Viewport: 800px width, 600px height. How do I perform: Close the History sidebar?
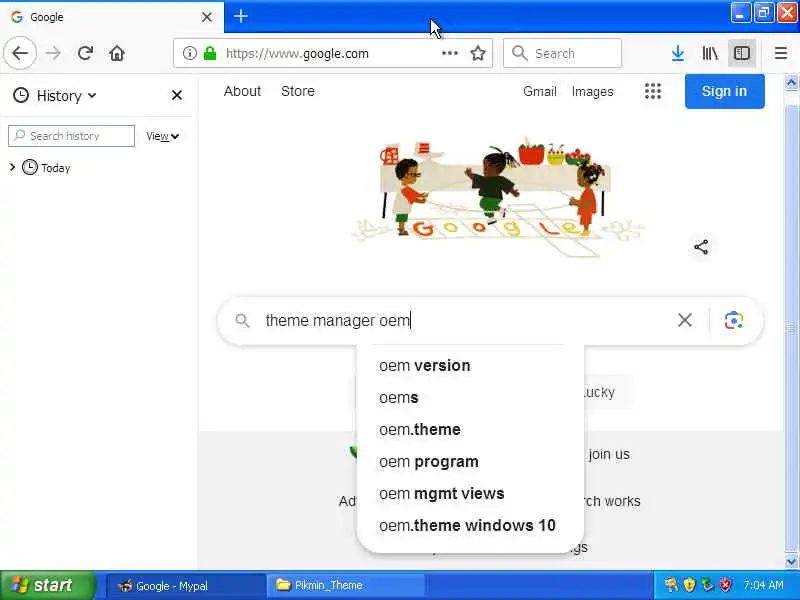pos(177,95)
